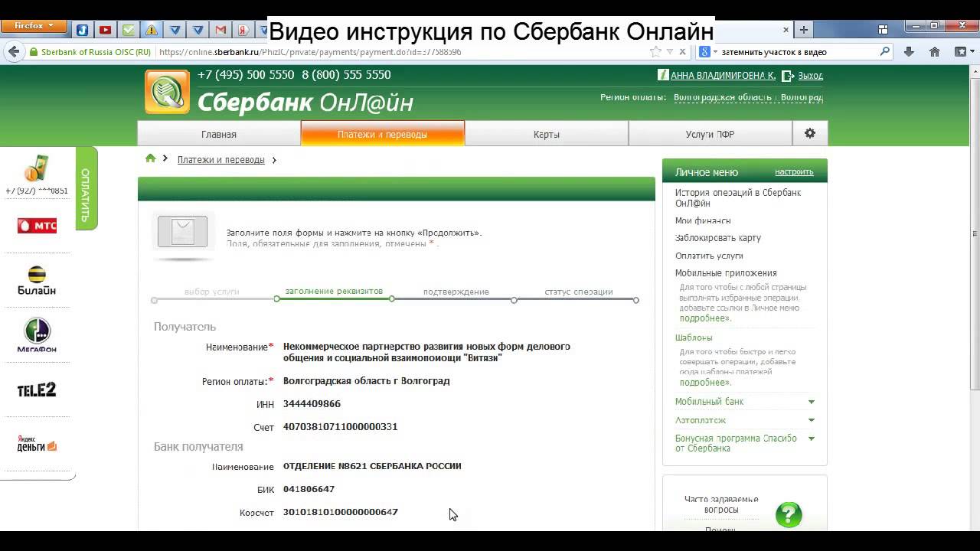Stop loading with the X in address bar
This screenshot has width=980, height=551.
pyautogui.click(x=682, y=52)
